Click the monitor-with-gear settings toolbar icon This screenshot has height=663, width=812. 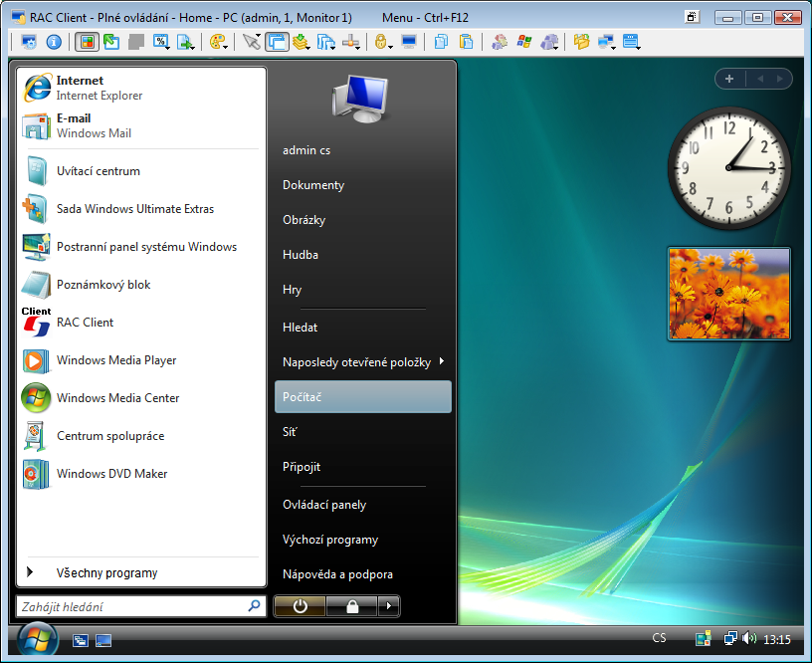29,42
